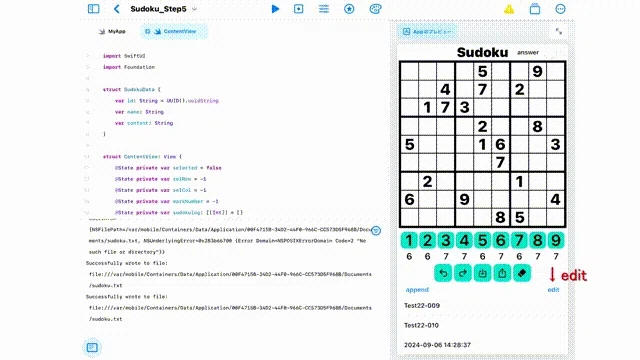Select the App のプレビュー preview tab
Screen dimensions: 640x360
[427, 31]
